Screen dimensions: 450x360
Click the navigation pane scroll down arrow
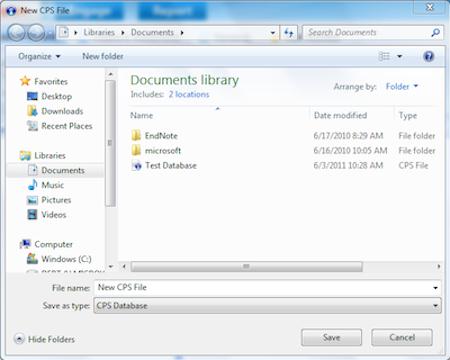(x=111, y=267)
